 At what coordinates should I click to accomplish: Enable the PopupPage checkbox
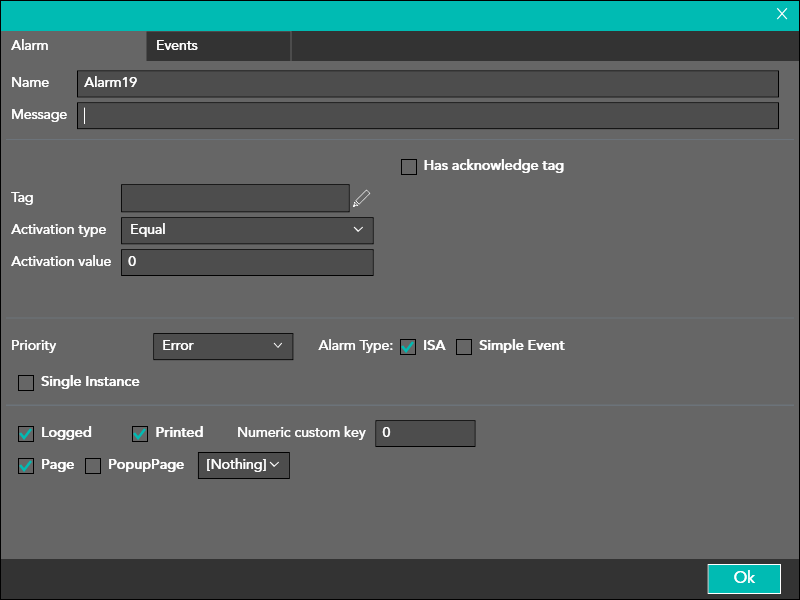coord(93,466)
